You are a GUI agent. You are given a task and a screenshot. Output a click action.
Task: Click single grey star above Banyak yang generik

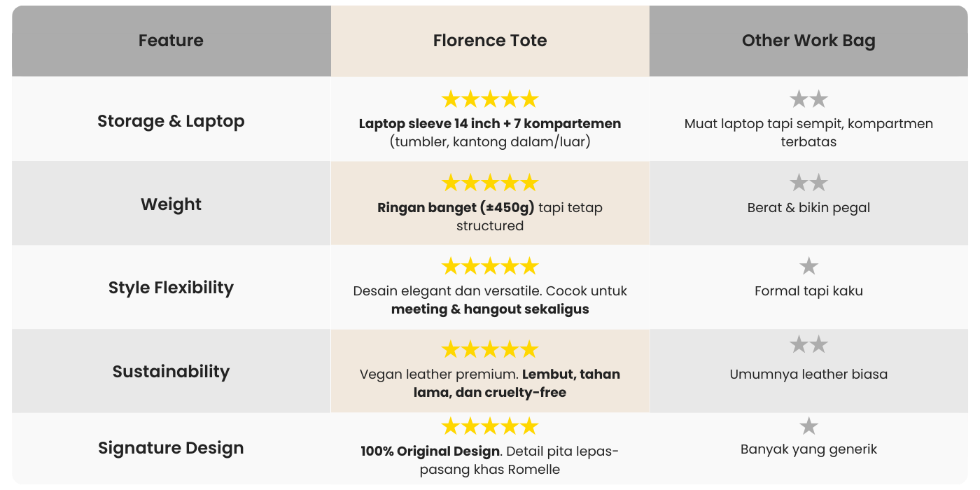[808, 426]
